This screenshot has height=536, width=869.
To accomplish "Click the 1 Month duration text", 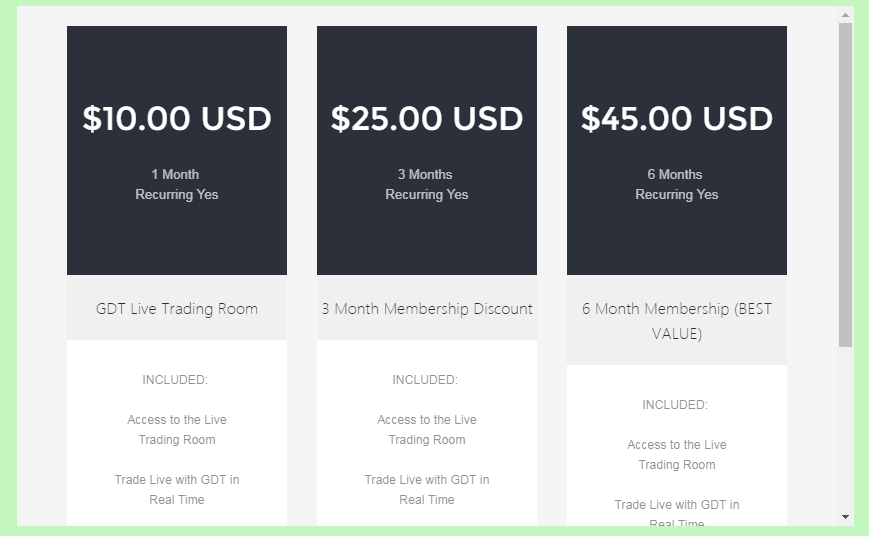I will [175, 175].
